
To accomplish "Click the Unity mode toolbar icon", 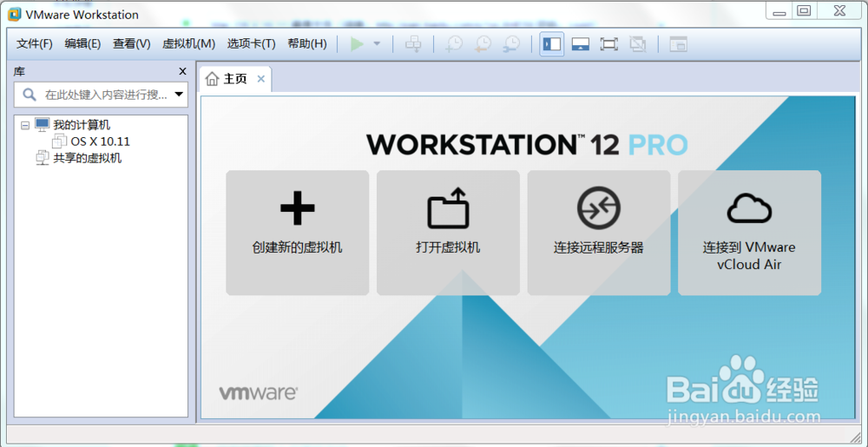I will (x=638, y=44).
